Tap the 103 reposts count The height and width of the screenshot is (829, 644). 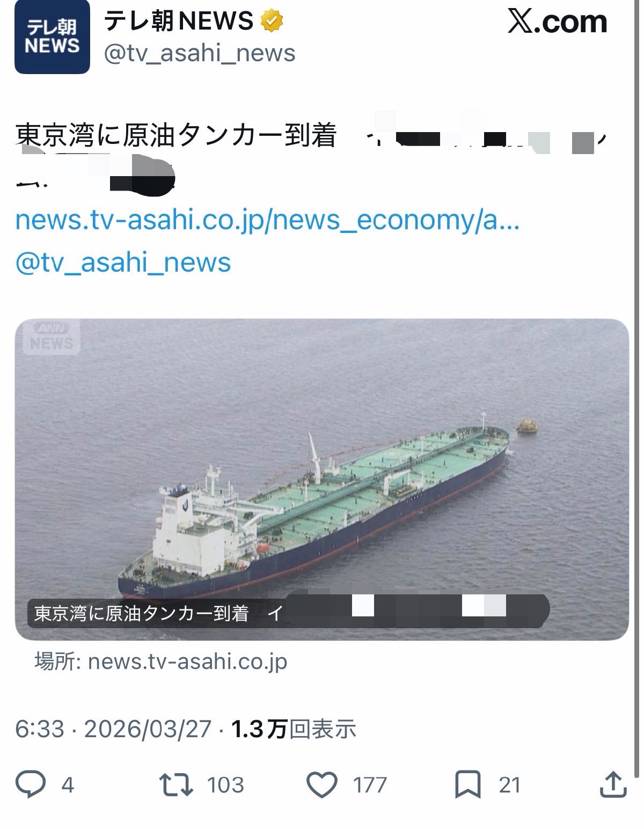coord(225,785)
